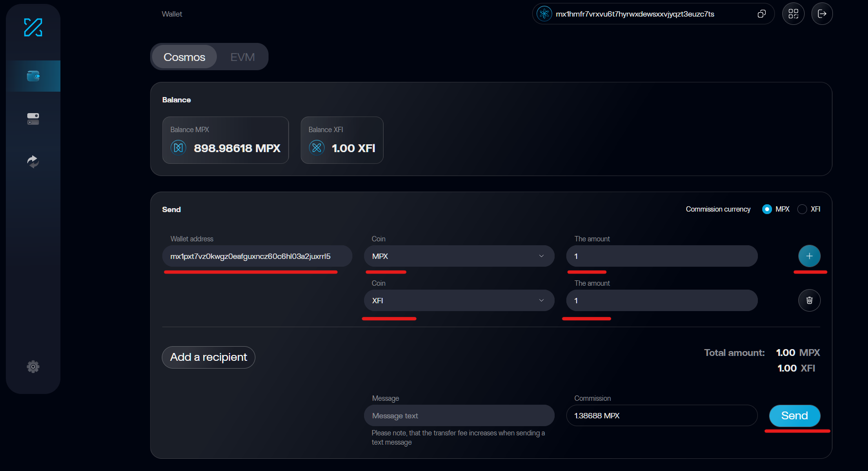
Task: Show the QR code for the wallet
Action: [x=793, y=14]
